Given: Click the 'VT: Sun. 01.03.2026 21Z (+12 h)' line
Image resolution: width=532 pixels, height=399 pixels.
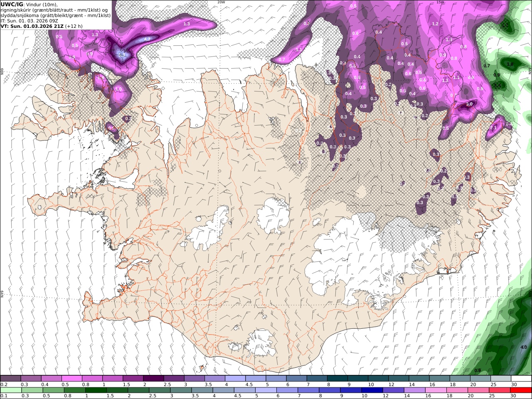Looking at the screenshot, I should point(42,26).
